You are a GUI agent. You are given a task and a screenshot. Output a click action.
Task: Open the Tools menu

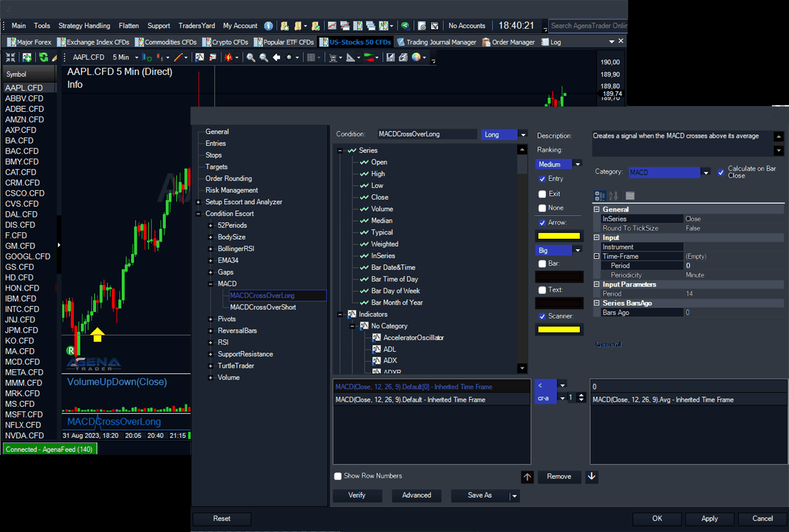[42, 25]
